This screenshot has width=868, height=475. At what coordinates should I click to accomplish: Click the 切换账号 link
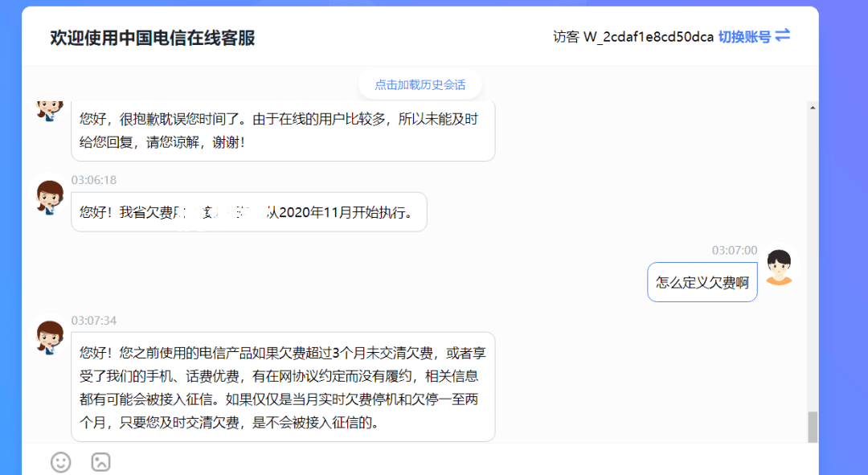click(x=744, y=36)
